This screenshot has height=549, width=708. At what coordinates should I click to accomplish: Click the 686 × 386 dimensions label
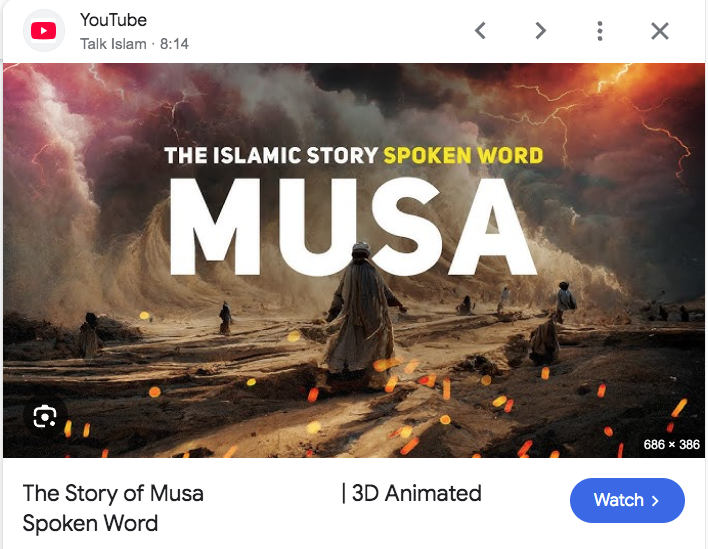click(x=671, y=445)
